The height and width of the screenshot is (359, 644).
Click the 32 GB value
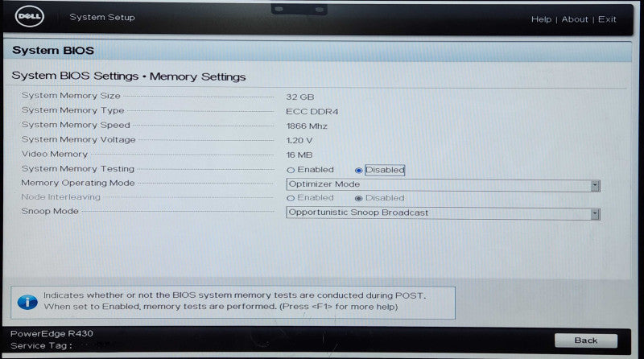[x=299, y=97]
